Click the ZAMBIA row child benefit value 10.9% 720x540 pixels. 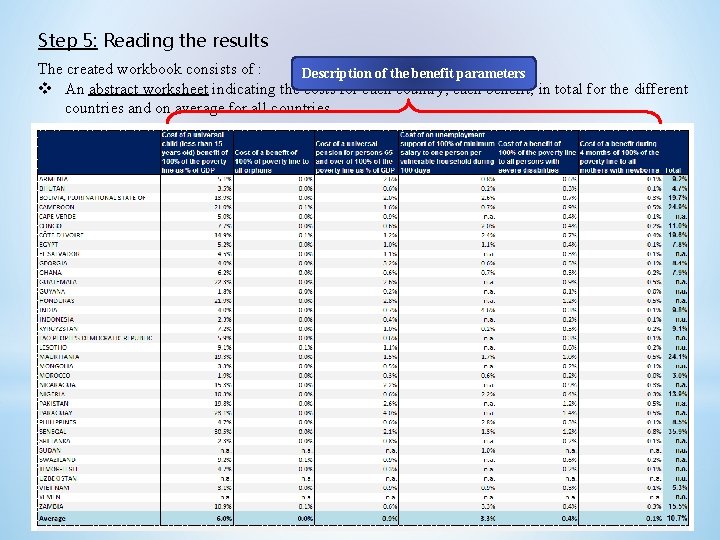tap(223, 506)
